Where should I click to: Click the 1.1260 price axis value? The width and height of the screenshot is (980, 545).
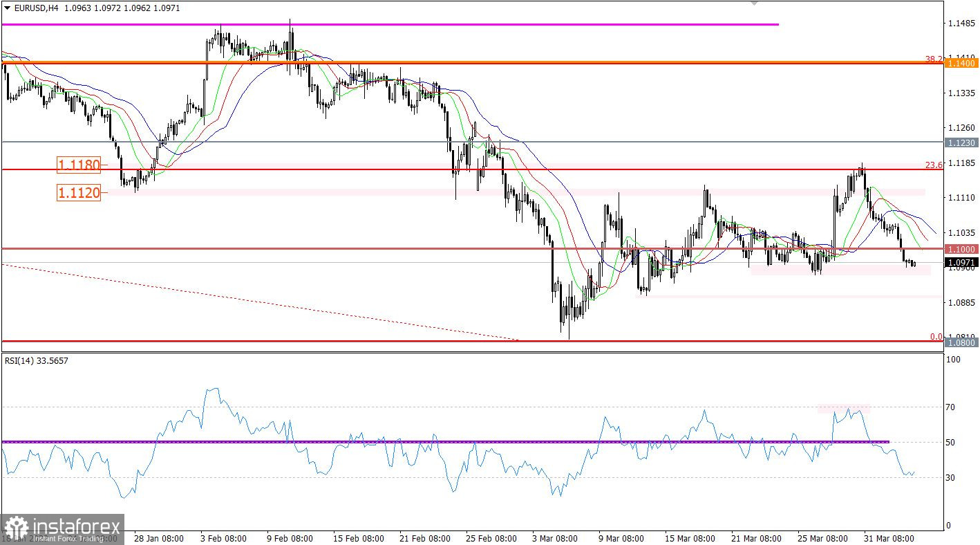click(x=962, y=128)
